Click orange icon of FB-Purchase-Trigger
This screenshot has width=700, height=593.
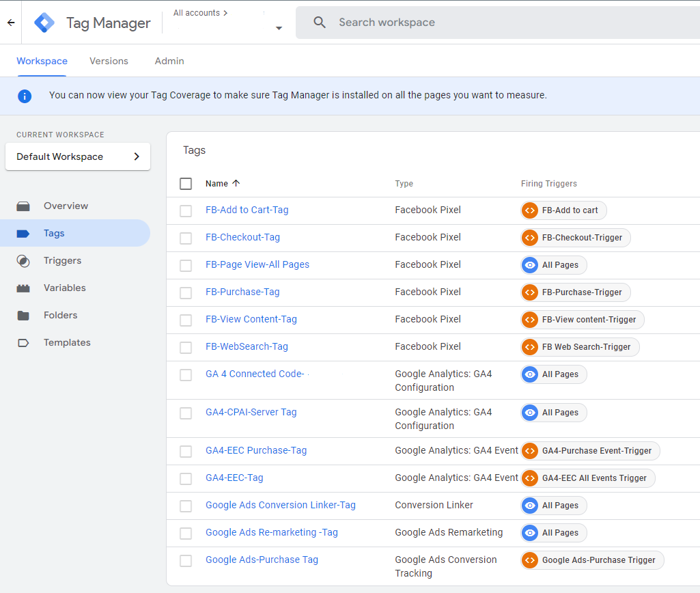[530, 292]
